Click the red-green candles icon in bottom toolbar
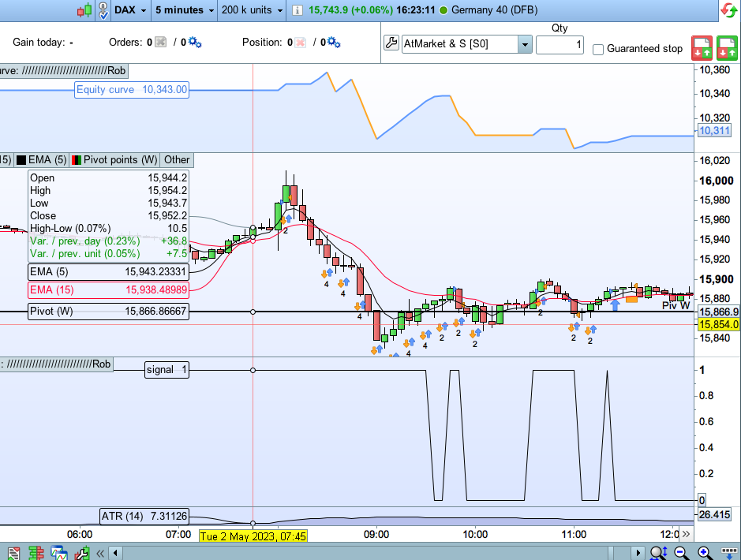741x560 pixels. [x=36, y=553]
